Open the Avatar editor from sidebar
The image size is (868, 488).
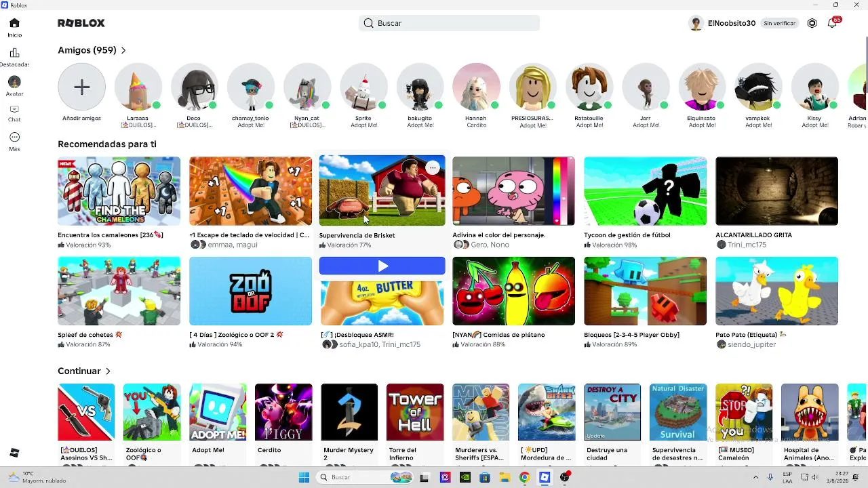[14, 86]
